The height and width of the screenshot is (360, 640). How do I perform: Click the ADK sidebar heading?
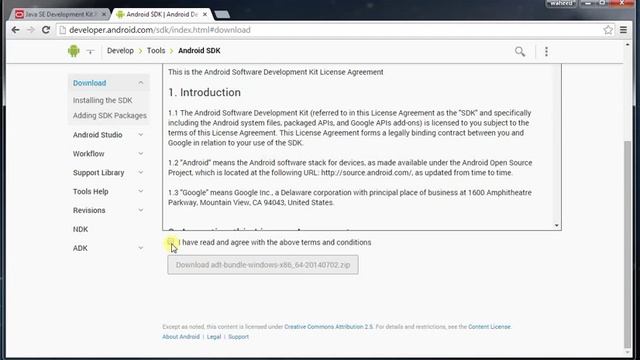[x=80, y=248]
